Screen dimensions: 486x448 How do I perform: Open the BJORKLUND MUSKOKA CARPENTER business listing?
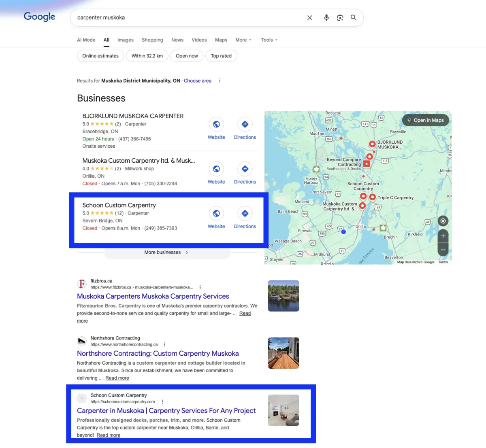point(133,116)
